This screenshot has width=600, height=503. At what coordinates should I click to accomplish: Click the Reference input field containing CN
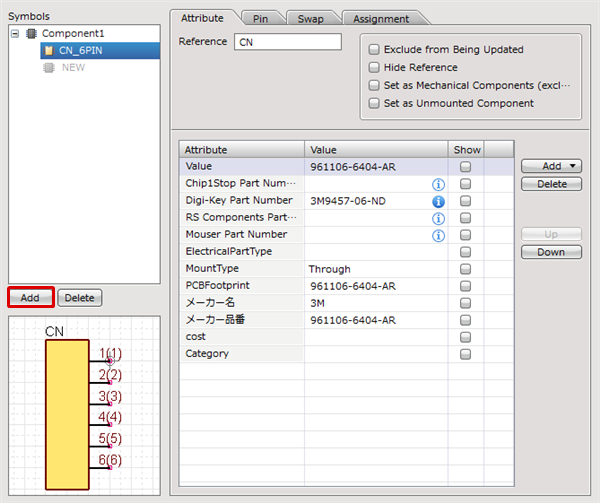coord(287,42)
